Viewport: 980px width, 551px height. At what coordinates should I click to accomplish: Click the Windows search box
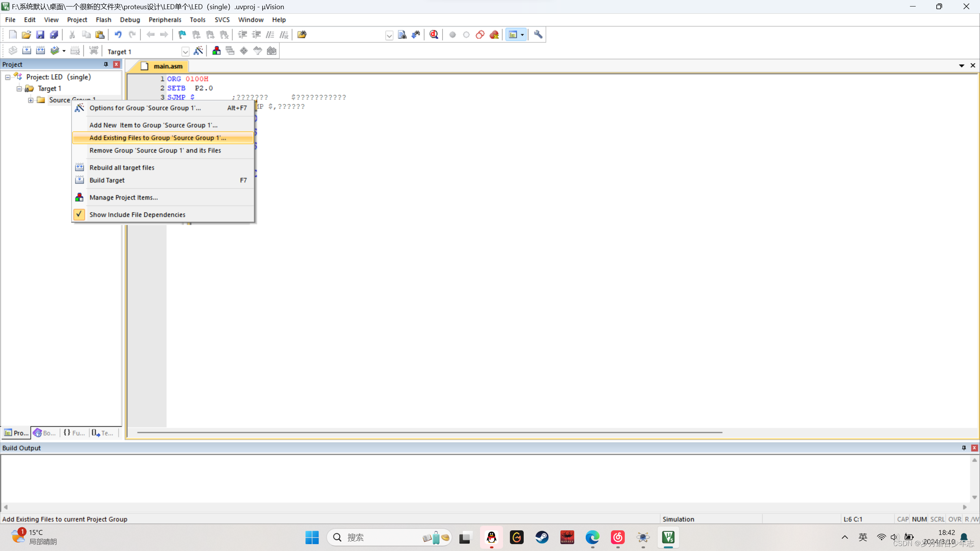[389, 537]
